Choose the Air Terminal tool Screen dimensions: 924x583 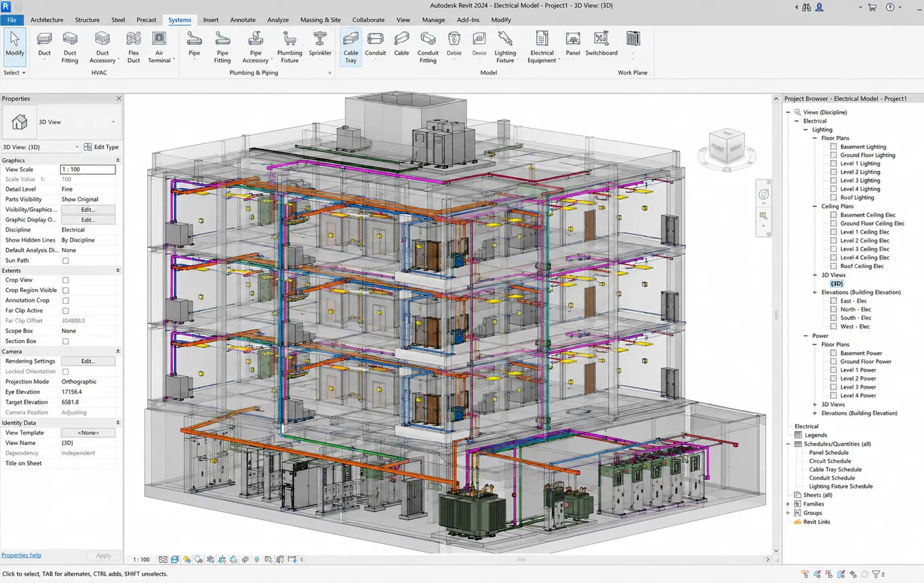[160, 46]
